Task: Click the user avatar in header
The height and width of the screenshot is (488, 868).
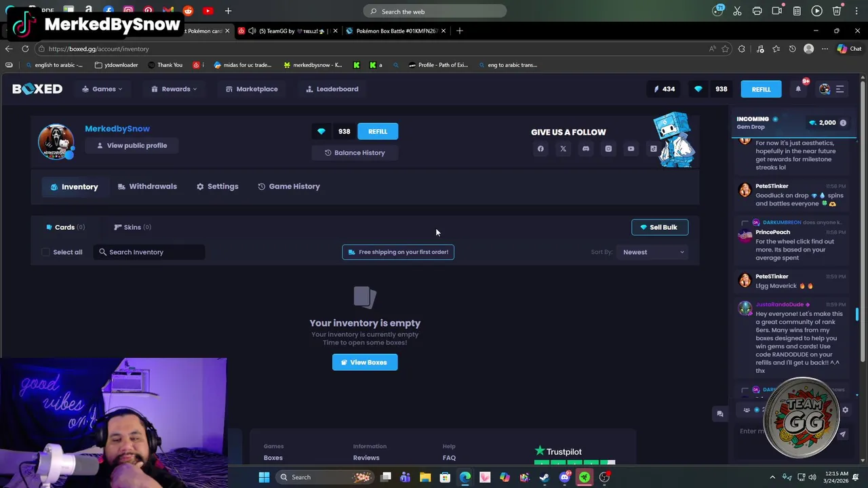Action: (x=825, y=89)
